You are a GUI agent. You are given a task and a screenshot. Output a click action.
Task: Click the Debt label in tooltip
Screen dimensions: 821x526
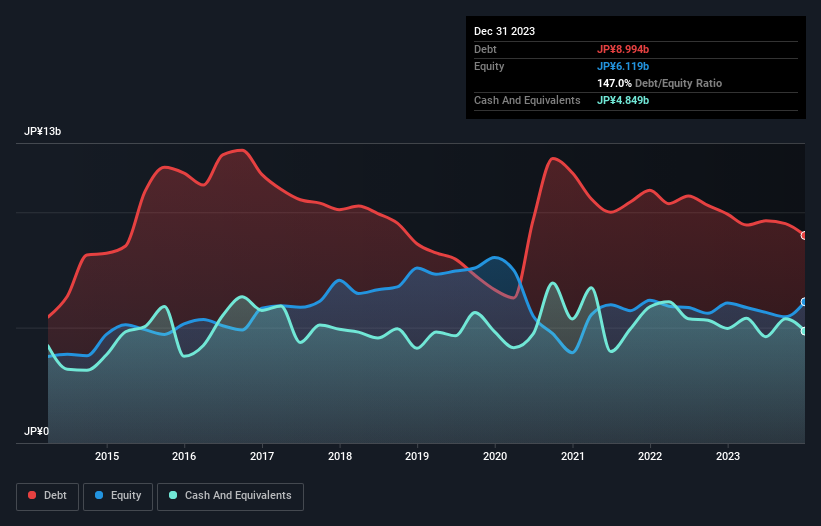[x=485, y=49]
